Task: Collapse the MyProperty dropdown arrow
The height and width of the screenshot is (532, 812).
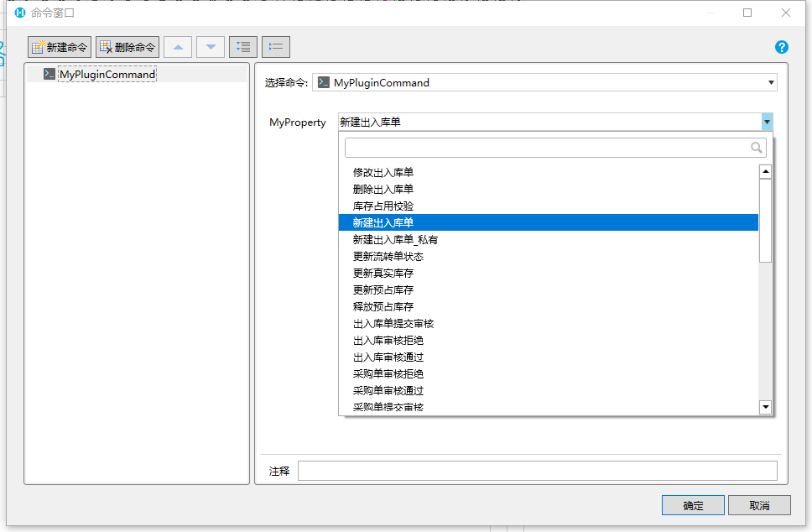Action: coord(767,123)
